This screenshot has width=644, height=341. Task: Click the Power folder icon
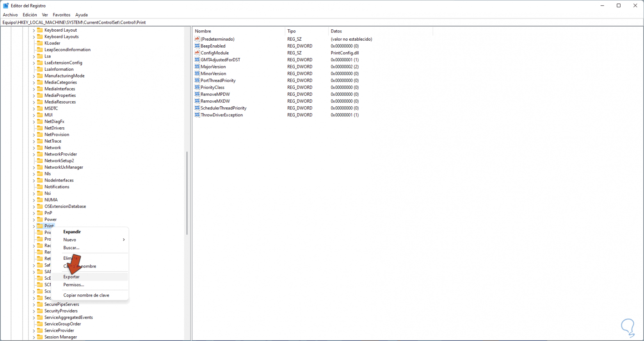40,220
